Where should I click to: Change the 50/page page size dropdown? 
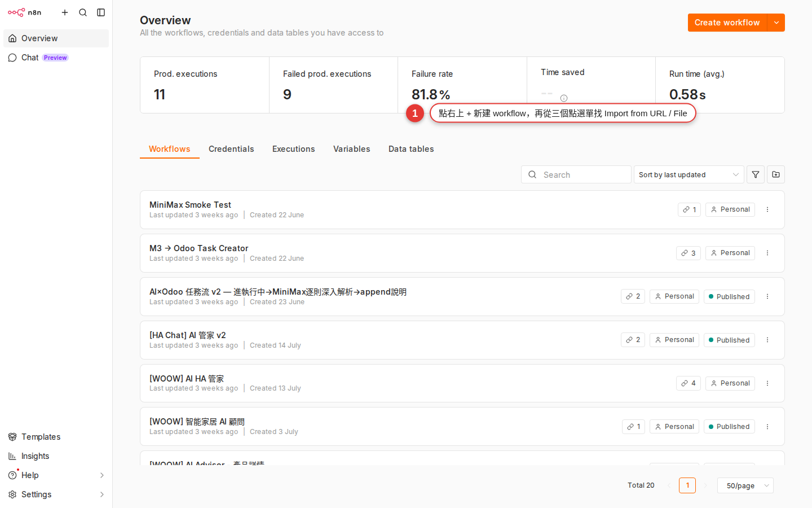click(x=745, y=485)
